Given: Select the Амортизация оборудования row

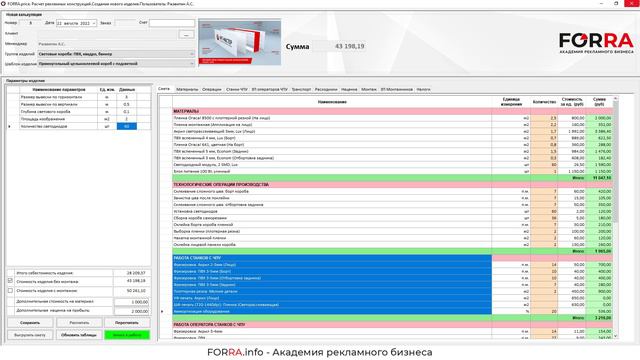Looking at the screenshot, I should coord(392,311).
